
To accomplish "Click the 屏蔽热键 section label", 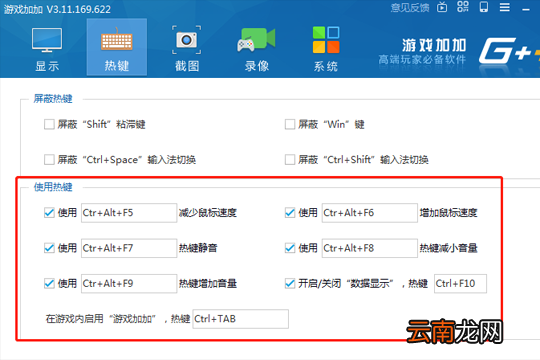I will (x=53, y=99).
